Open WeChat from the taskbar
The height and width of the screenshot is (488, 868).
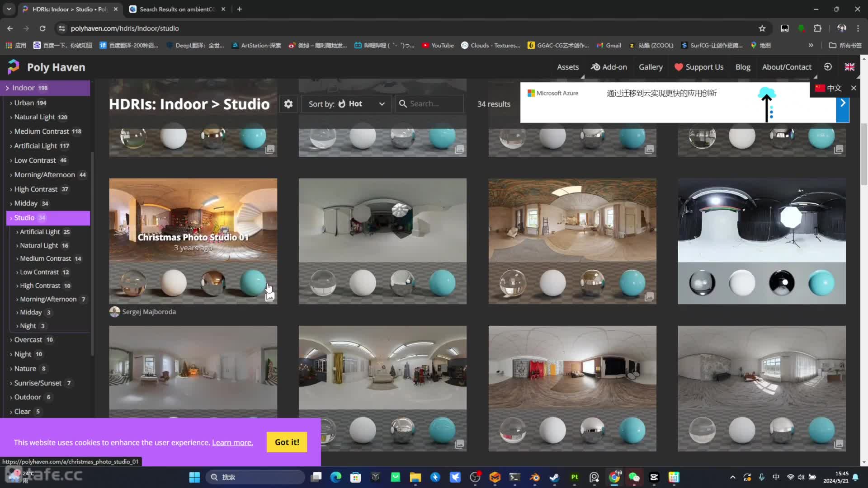[634, 477]
